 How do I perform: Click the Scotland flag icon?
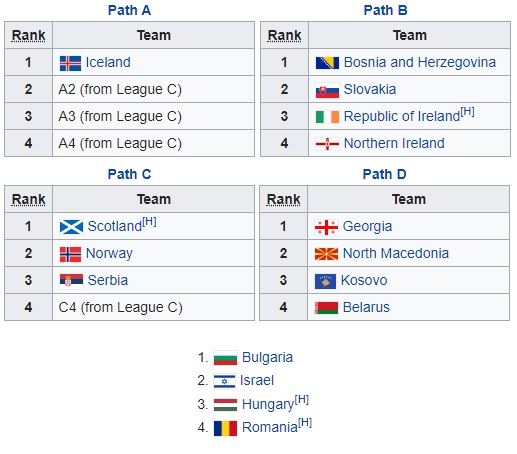pos(71,227)
